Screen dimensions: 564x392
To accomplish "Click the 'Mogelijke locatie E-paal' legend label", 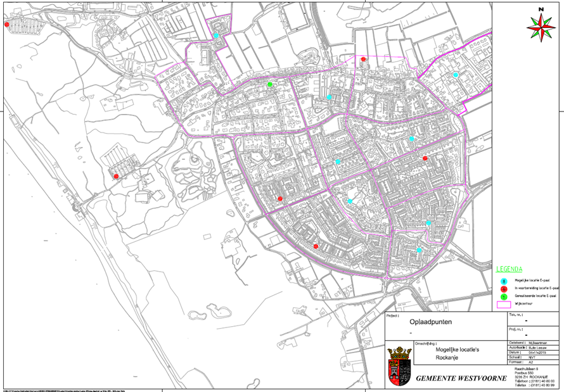I will (x=532, y=281).
